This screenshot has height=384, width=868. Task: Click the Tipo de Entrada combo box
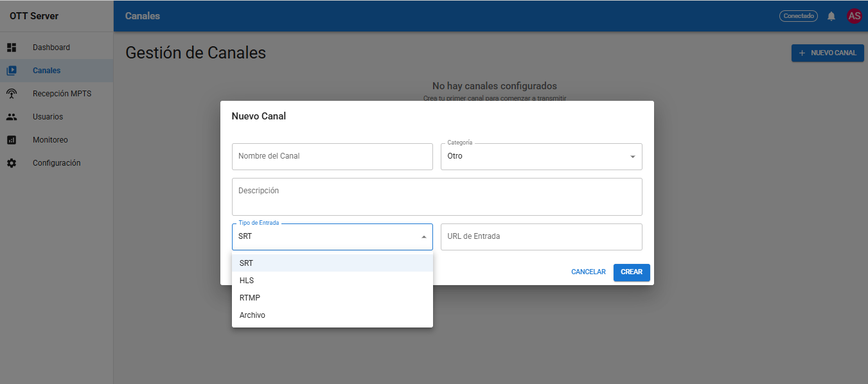pos(332,237)
